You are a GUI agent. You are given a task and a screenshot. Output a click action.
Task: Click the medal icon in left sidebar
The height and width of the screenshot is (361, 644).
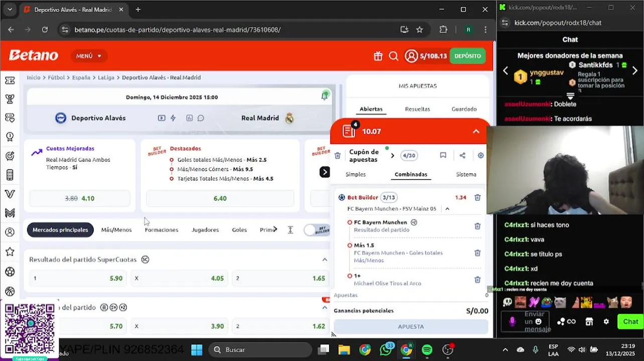10,136
